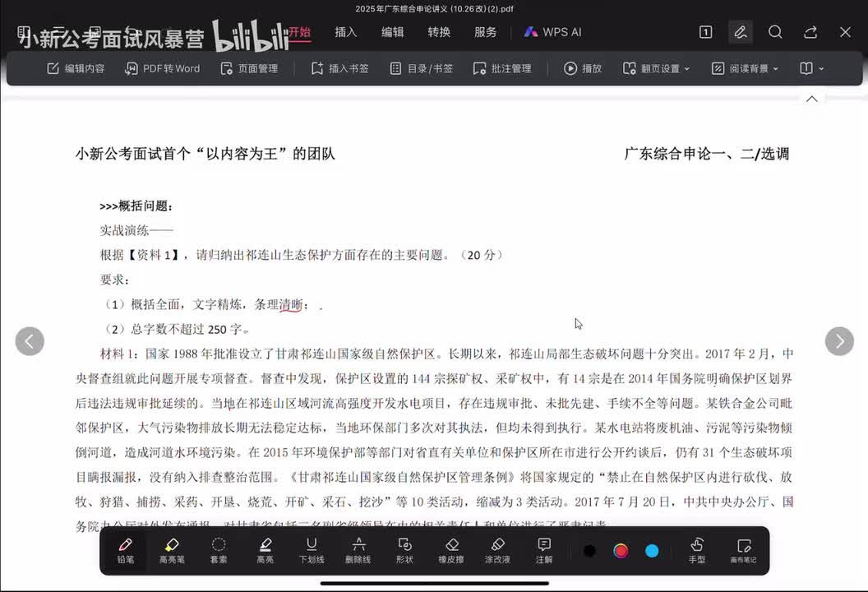Image resolution: width=868 pixels, height=592 pixels.
Task: Open the search magnifier
Action: [776, 32]
